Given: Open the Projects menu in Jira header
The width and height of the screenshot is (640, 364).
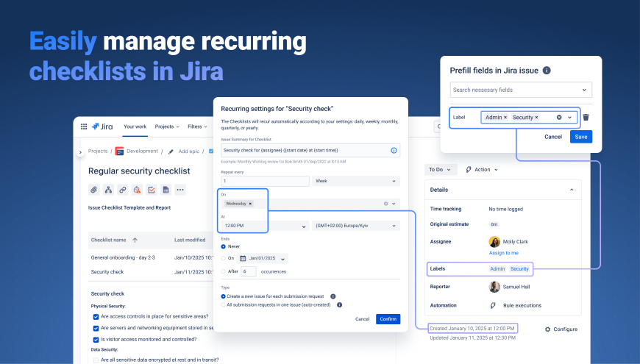Looking at the screenshot, I should [167, 126].
